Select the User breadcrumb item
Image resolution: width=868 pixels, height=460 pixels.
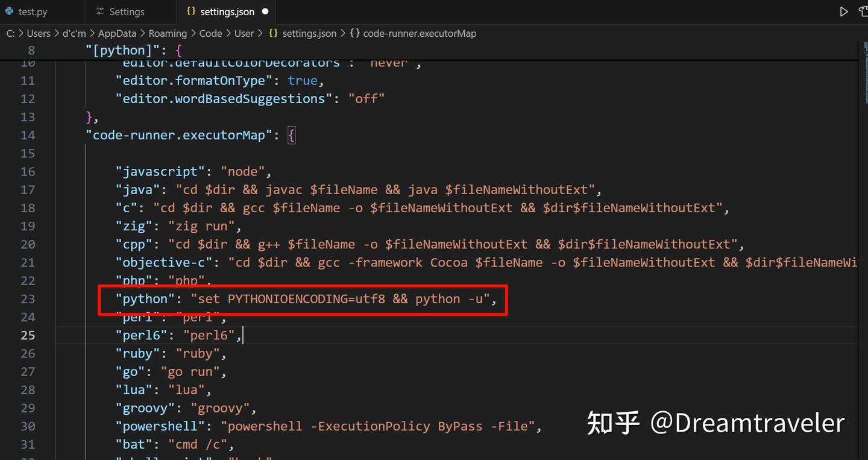click(244, 33)
